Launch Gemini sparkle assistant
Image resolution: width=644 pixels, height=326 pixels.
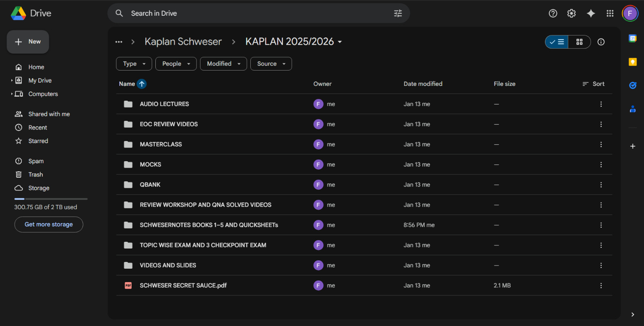pyautogui.click(x=591, y=13)
